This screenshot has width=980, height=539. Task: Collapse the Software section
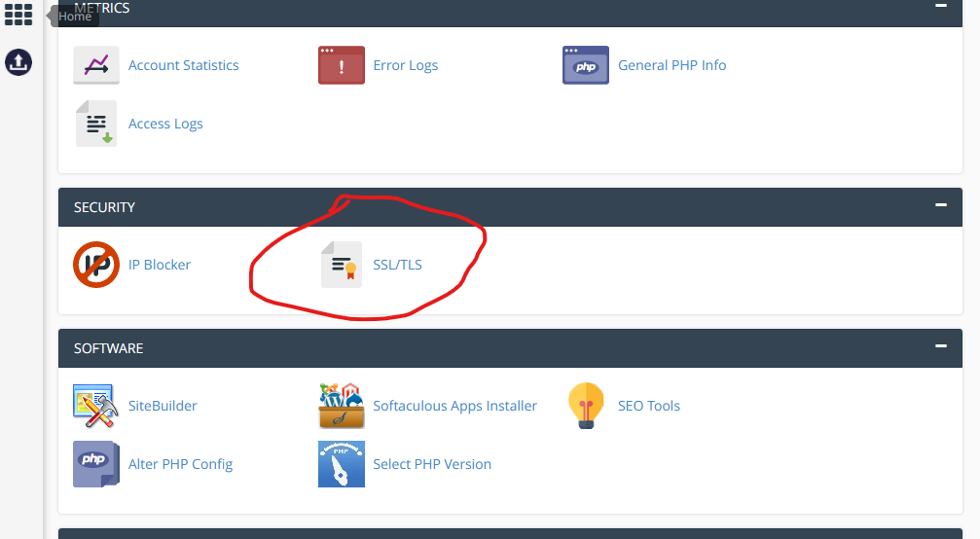click(x=940, y=346)
